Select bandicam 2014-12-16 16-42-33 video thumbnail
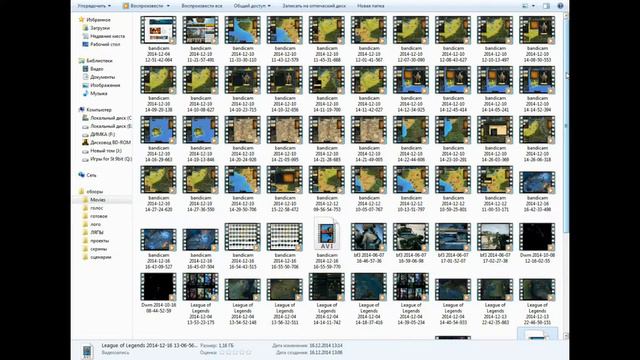Image resolution: width=640 pixels, height=360 pixels. tap(537, 182)
